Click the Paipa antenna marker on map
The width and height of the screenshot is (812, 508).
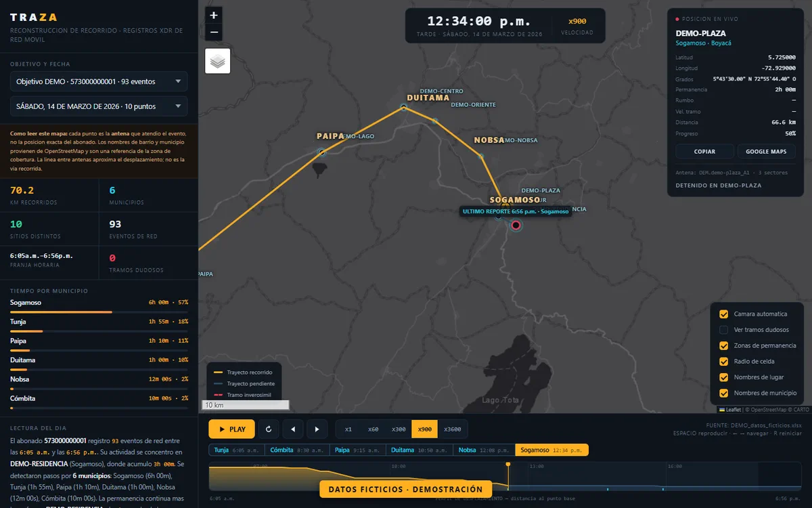pos(321,152)
